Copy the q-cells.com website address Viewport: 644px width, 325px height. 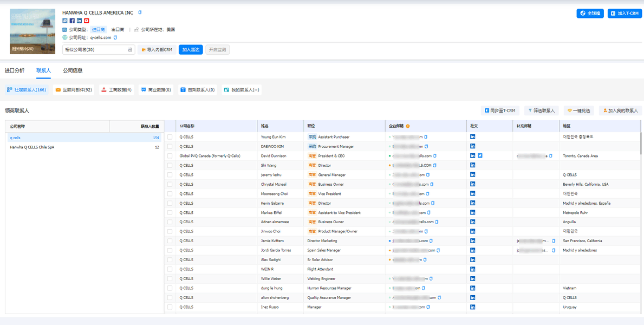(115, 37)
